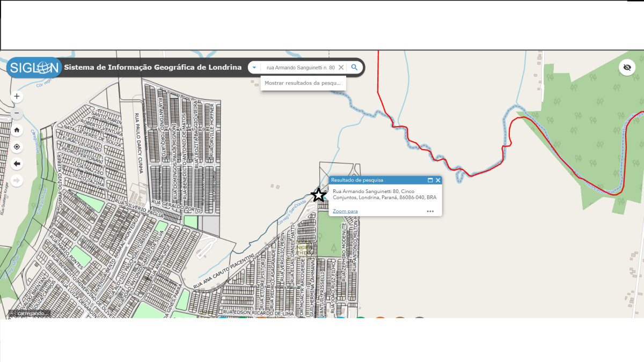644x362 pixels.
Task: Toggle the crossed-out eye visibility button
Action: (x=627, y=67)
